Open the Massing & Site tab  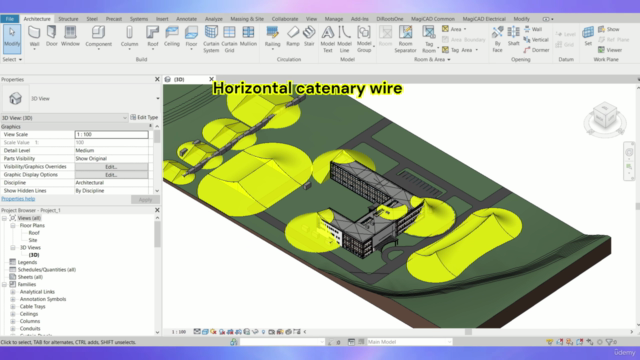247,19
